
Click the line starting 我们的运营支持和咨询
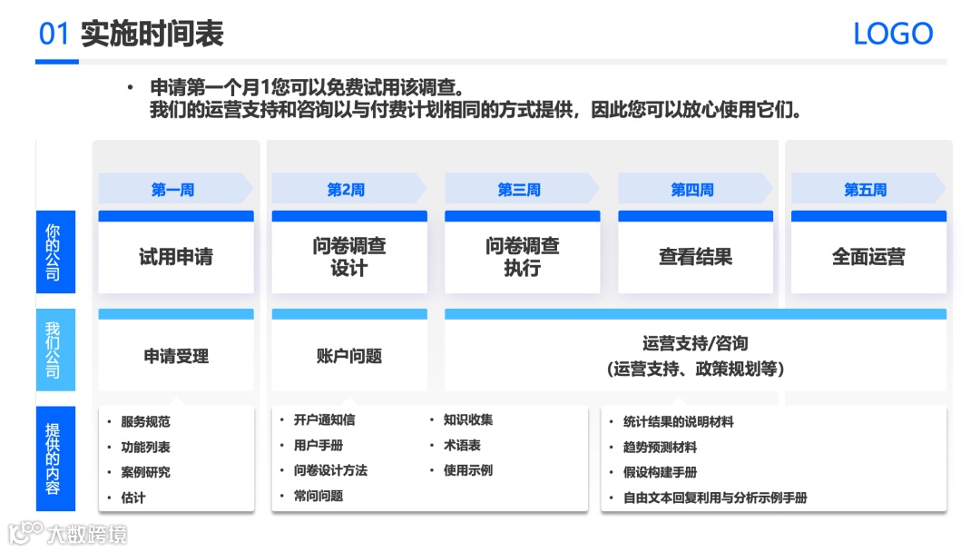(475, 110)
